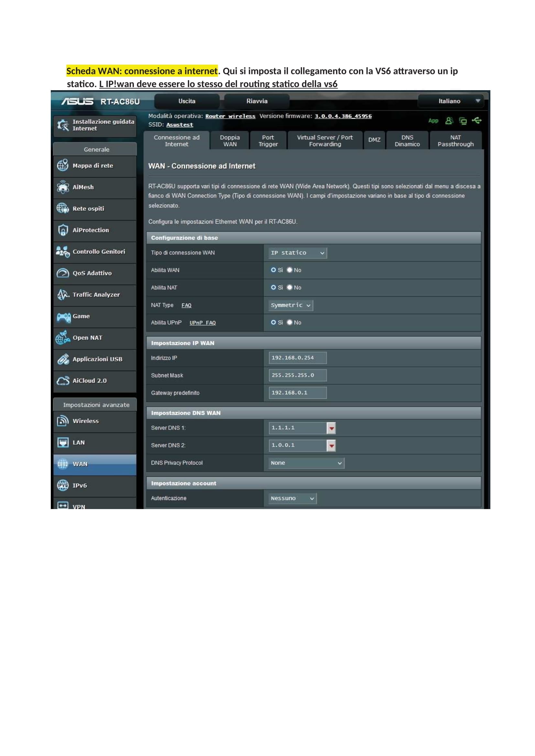Click the Mappa di rete globe icon

[x=63, y=165]
